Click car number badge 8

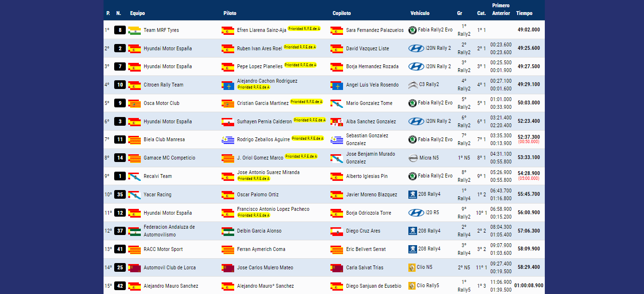[x=120, y=30]
